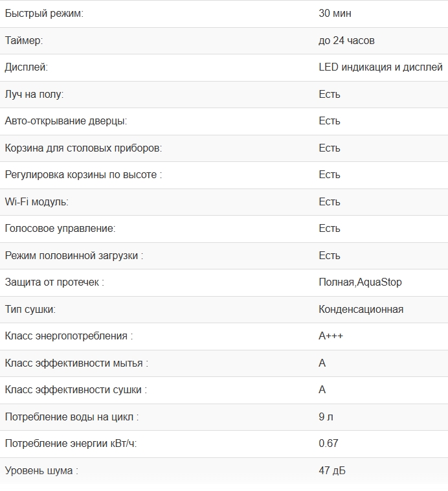Screen dimensions: 448x491
Task: Select the 'Луч на полу' label
Action: click(34, 95)
